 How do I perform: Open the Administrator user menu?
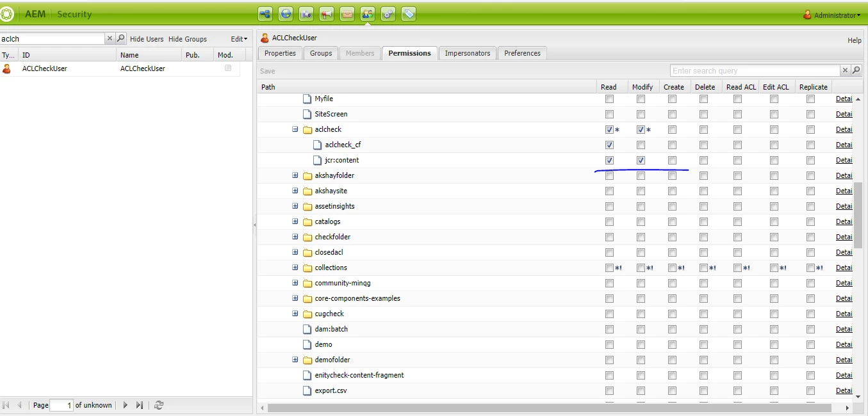832,15
